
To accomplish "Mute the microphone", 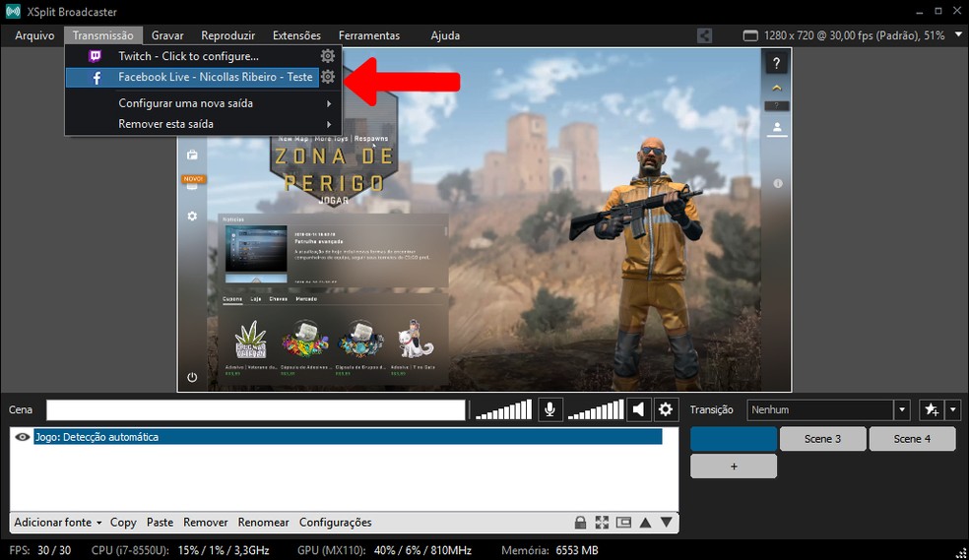I will pos(549,409).
